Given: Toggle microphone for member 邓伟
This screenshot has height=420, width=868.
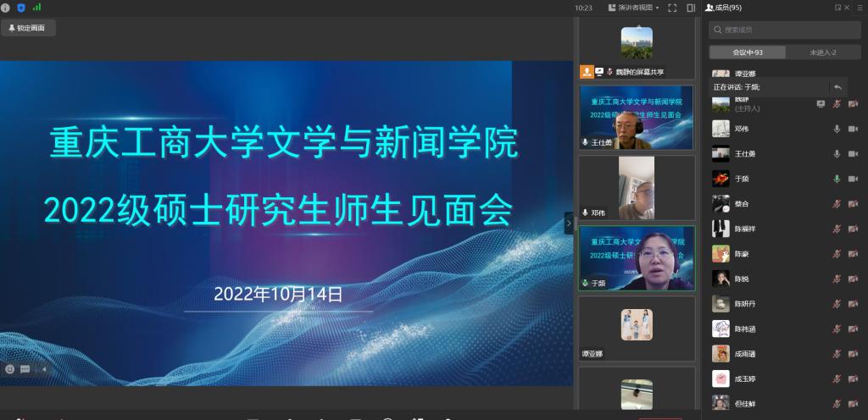Looking at the screenshot, I should coord(837,129).
